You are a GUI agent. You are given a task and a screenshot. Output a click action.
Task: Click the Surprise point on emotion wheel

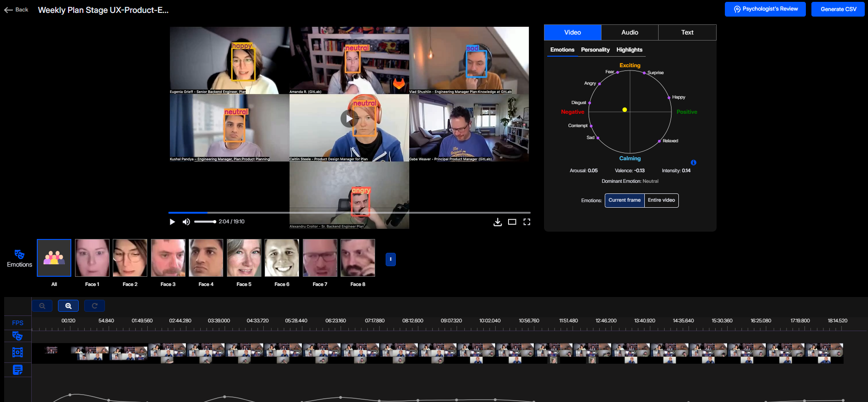click(x=644, y=73)
